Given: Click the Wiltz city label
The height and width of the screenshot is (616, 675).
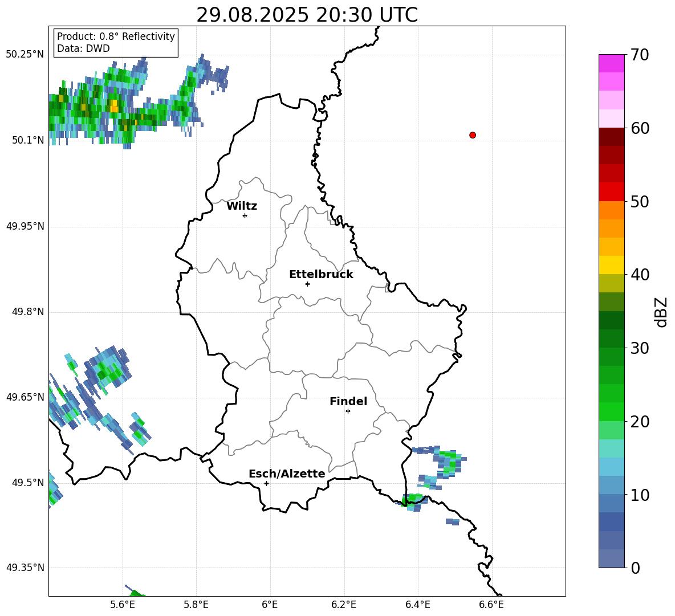Looking at the screenshot, I should 242,206.
